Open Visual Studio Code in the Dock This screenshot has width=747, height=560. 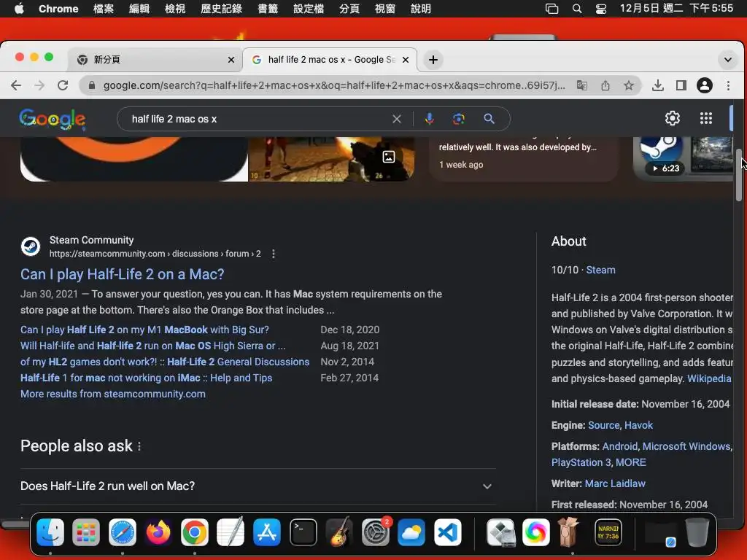point(447,532)
